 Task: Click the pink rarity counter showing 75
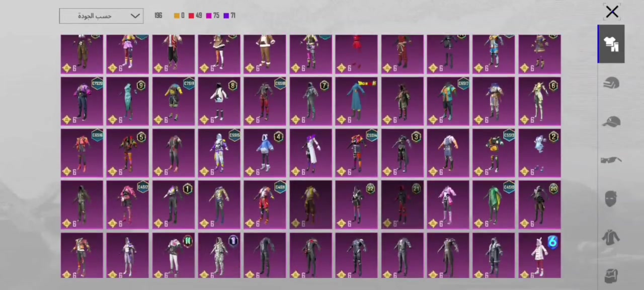point(213,16)
